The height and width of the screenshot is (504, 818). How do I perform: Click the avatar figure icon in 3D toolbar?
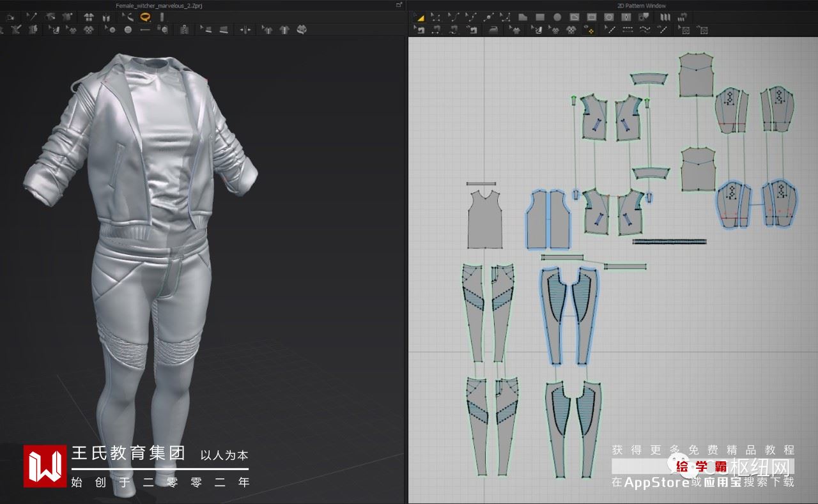(x=185, y=29)
